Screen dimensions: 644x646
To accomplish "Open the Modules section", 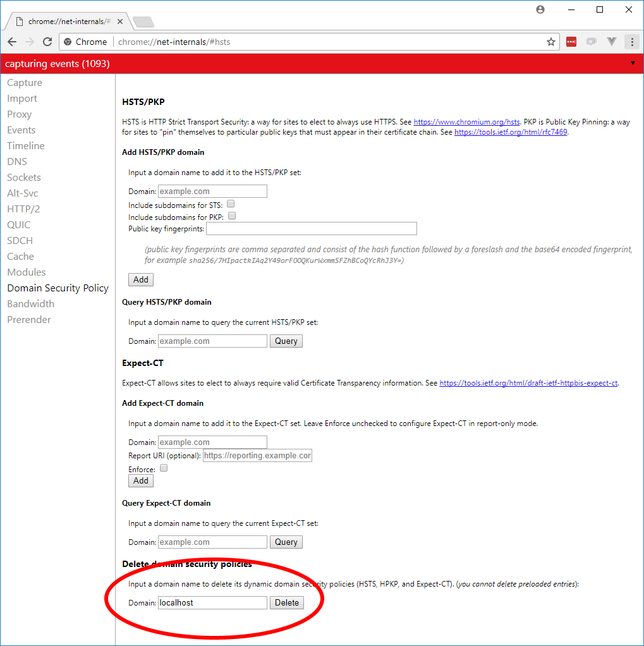I will [x=27, y=272].
